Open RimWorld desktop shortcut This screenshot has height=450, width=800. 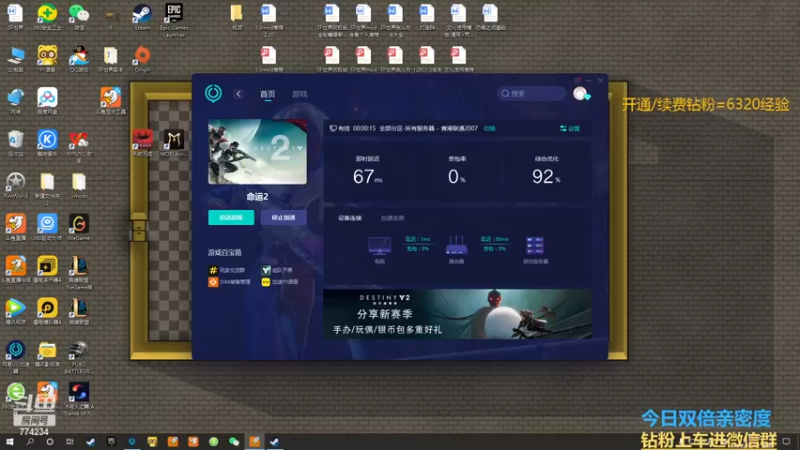[15, 186]
